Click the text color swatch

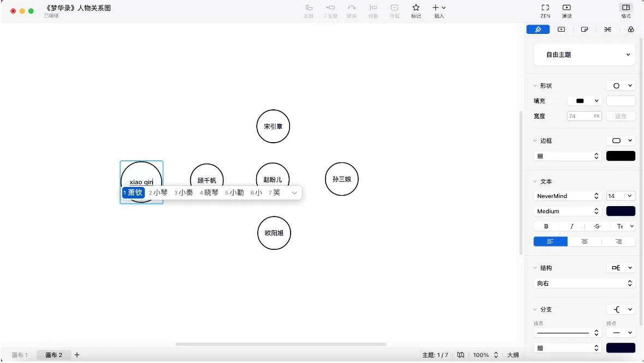pyautogui.click(x=621, y=212)
